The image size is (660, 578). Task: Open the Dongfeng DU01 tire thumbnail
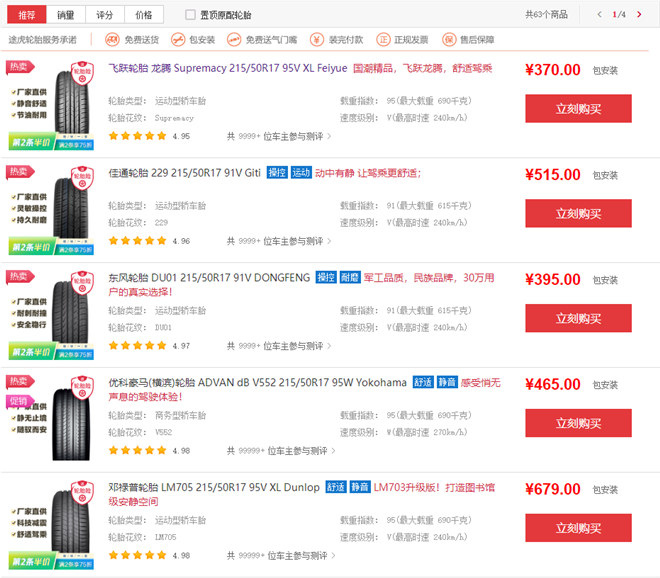click(x=51, y=315)
